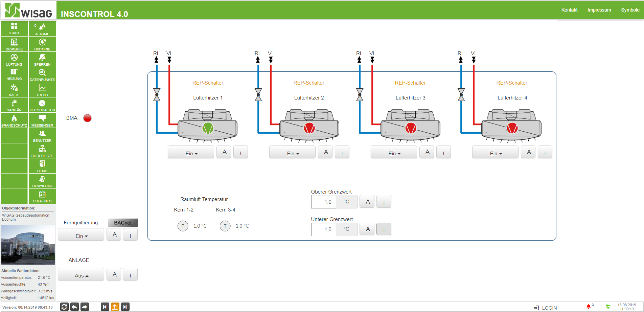This screenshot has height=312, width=644.
Task: Click the Oberer Grenzwert value field
Action: point(324,202)
